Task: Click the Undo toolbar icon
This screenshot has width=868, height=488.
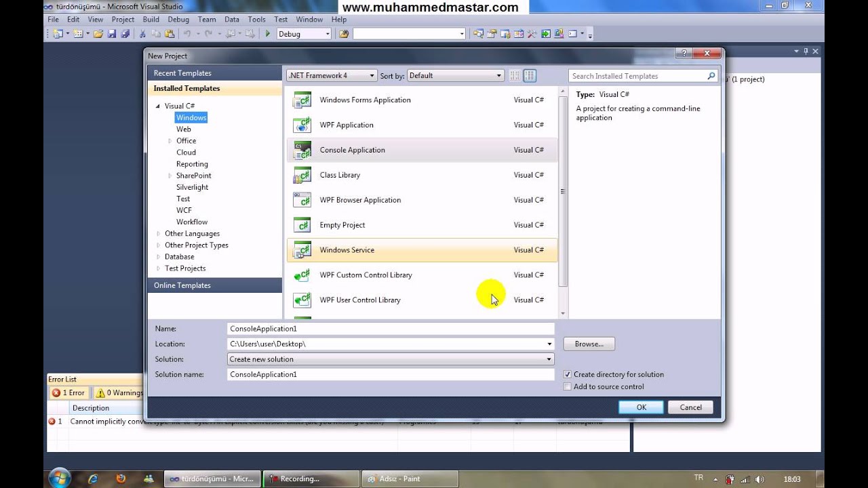Action: click(x=187, y=34)
